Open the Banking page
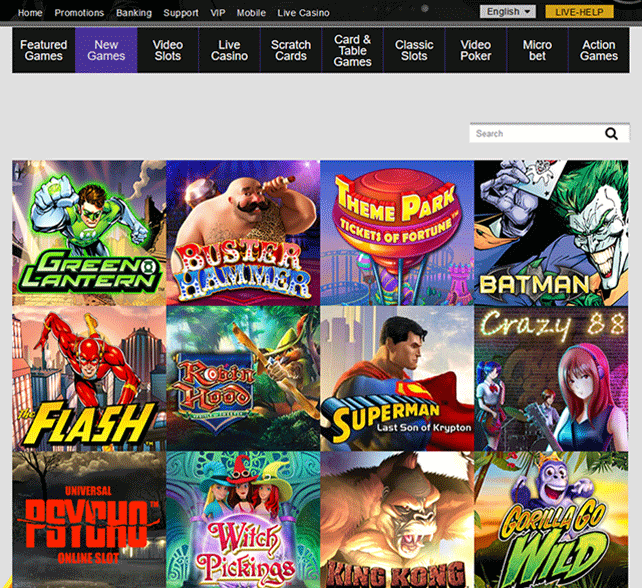 point(134,13)
